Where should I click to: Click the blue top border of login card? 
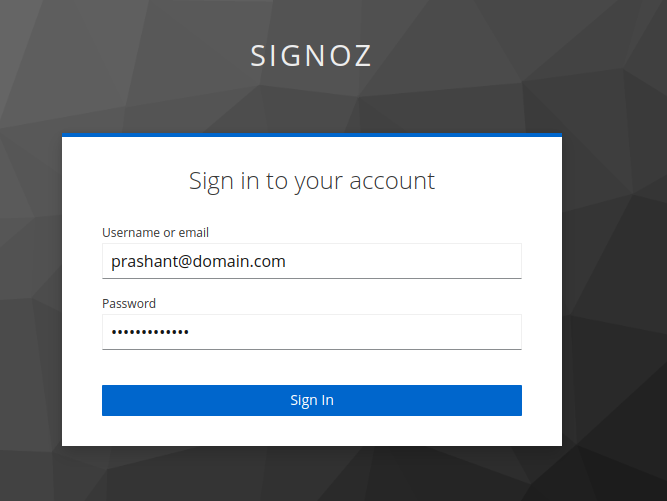pyautogui.click(x=312, y=135)
